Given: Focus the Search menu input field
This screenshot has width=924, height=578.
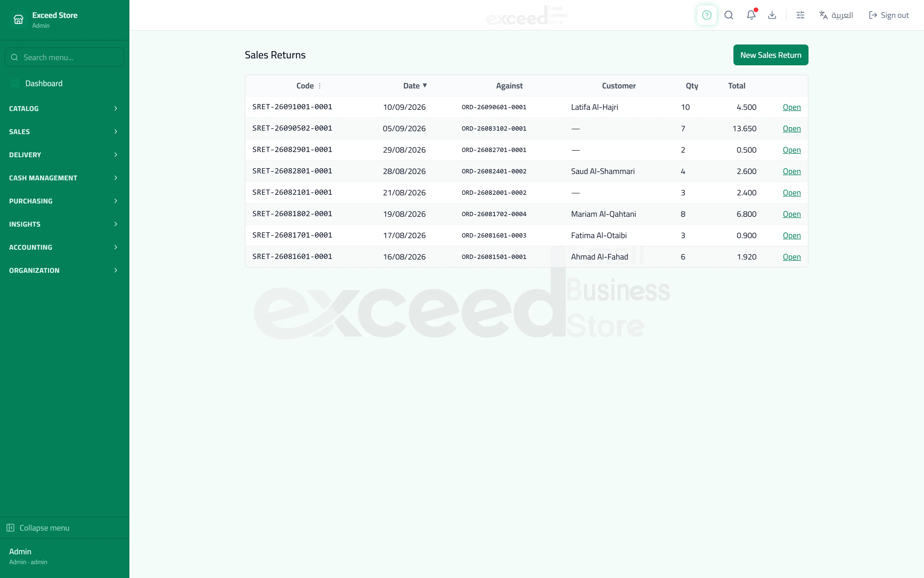Looking at the screenshot, I should (64, 57).
